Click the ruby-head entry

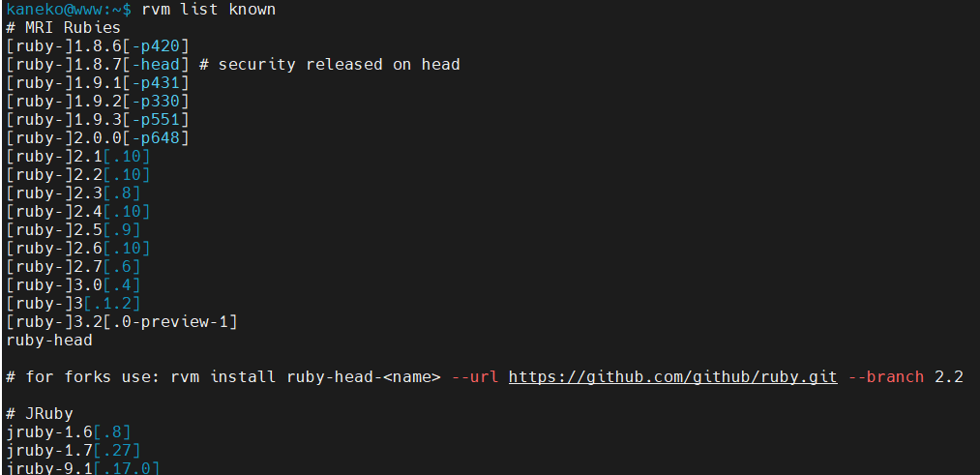point(48,341)
